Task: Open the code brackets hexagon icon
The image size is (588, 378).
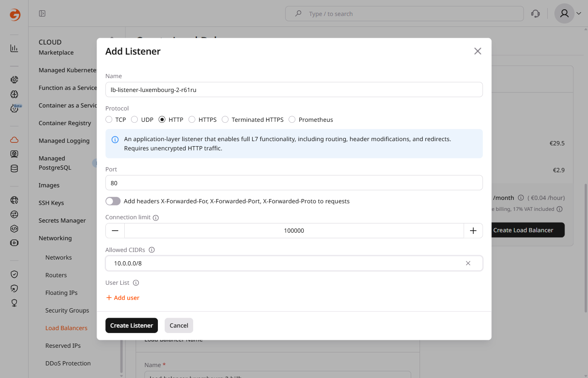Action: pyautogui.click(x=14, y=229)
